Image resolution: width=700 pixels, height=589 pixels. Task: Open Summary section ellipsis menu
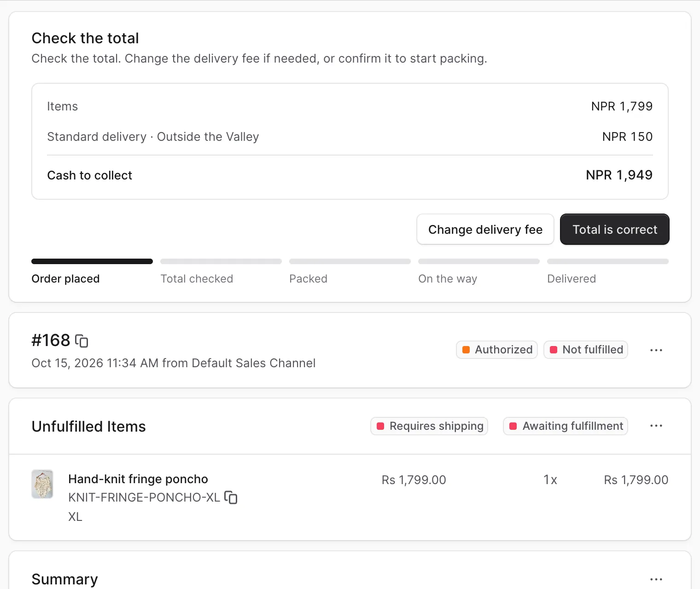click(656, 579)
